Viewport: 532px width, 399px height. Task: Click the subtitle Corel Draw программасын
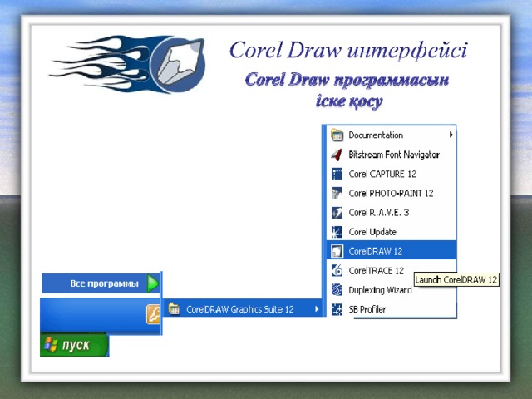tap(347, 80)
